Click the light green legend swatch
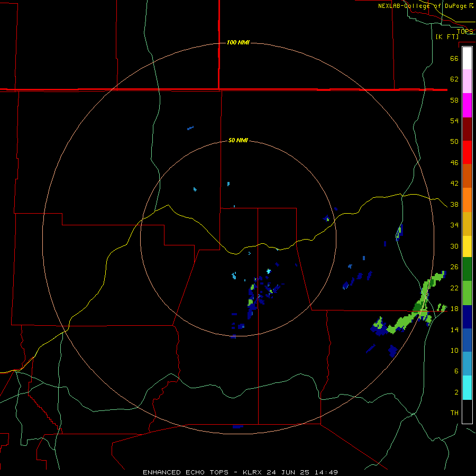476x476 pixels. point(467,293)
